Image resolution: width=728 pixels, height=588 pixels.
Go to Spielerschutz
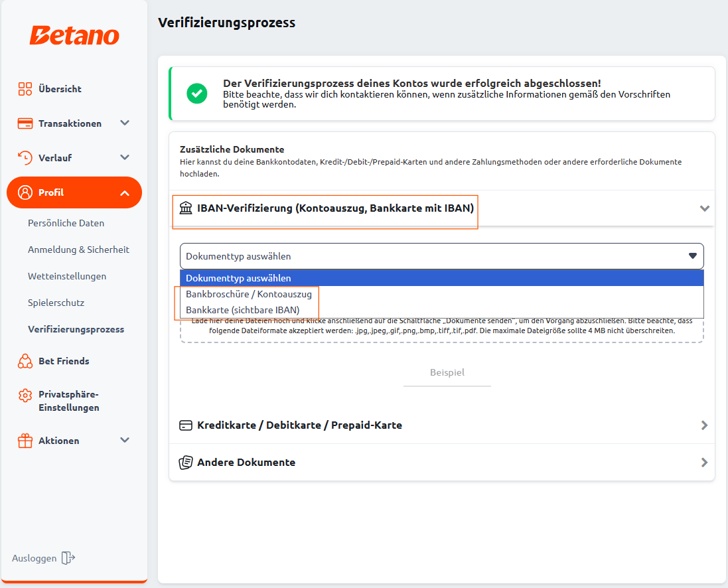[56, 303]
